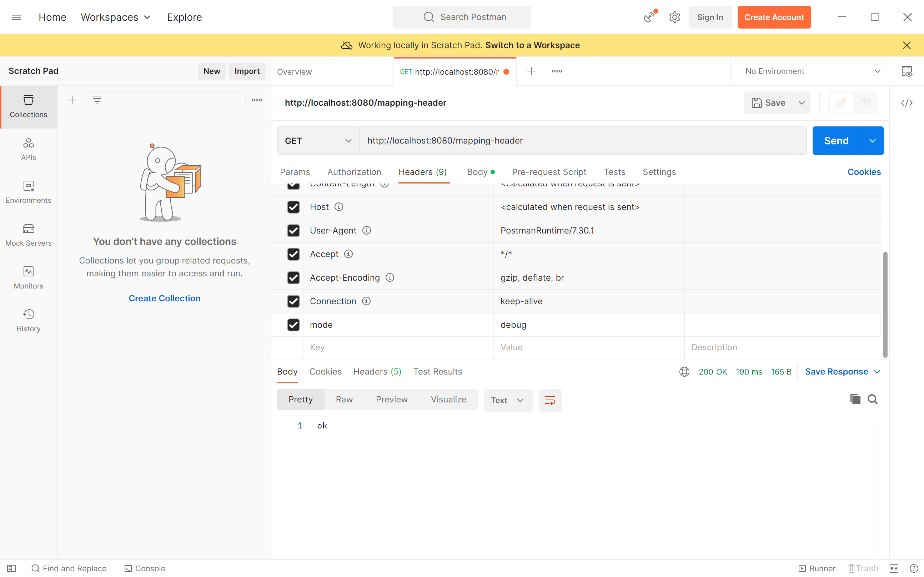
Task: Focus the request URL field
Action: coord(583,141)
